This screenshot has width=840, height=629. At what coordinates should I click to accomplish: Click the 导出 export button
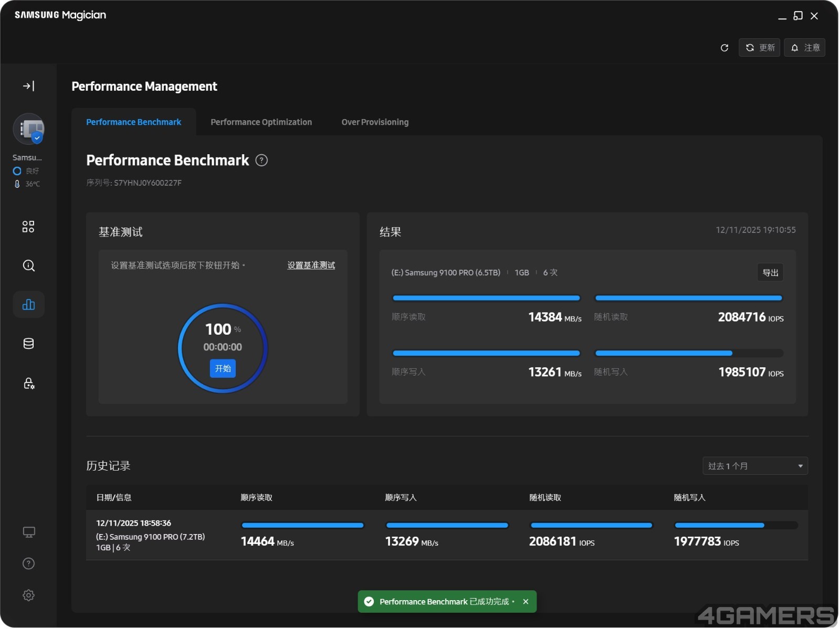pyautogui.click(x=771, y=273)
